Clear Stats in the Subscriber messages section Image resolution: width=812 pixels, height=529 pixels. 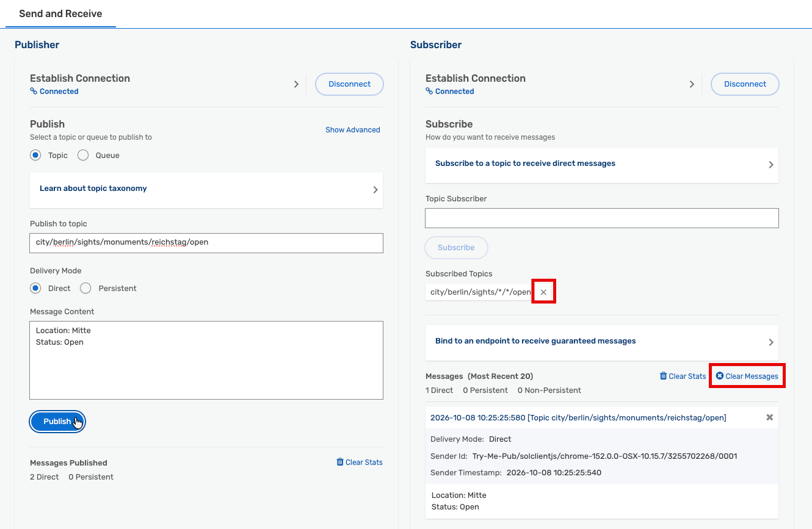(683, 376)
